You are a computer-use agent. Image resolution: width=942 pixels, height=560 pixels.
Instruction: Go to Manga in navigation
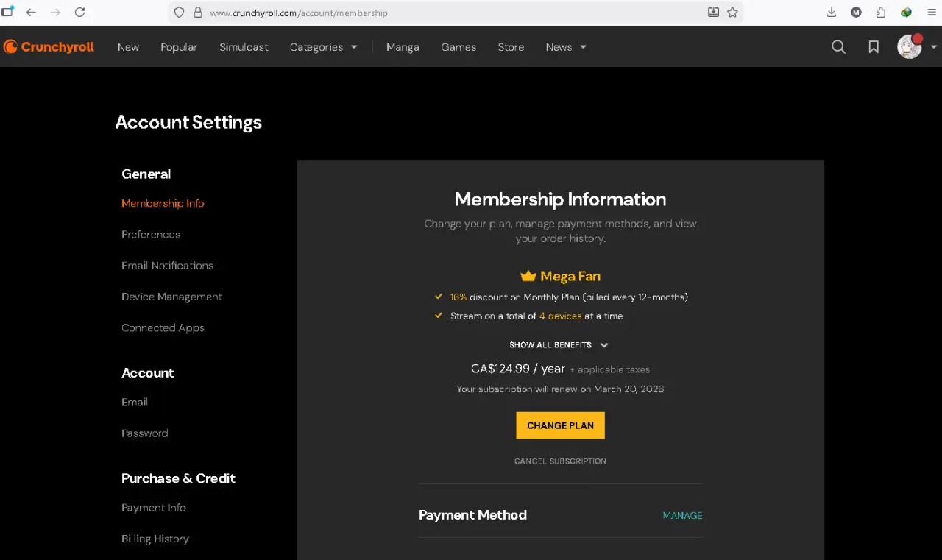click(x=403, y=47)
